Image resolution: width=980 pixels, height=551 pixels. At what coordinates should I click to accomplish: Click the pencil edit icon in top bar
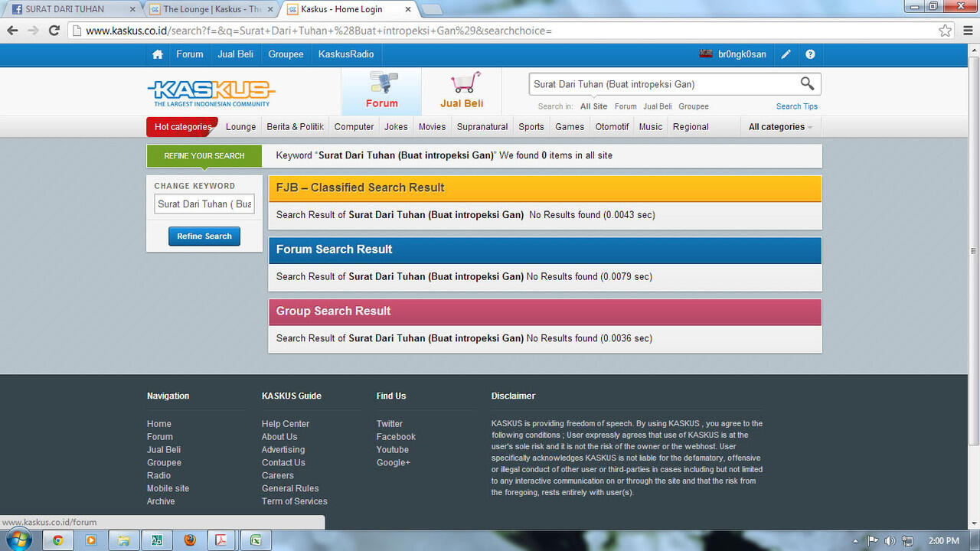pyautogui.click(x=786, y=54)
